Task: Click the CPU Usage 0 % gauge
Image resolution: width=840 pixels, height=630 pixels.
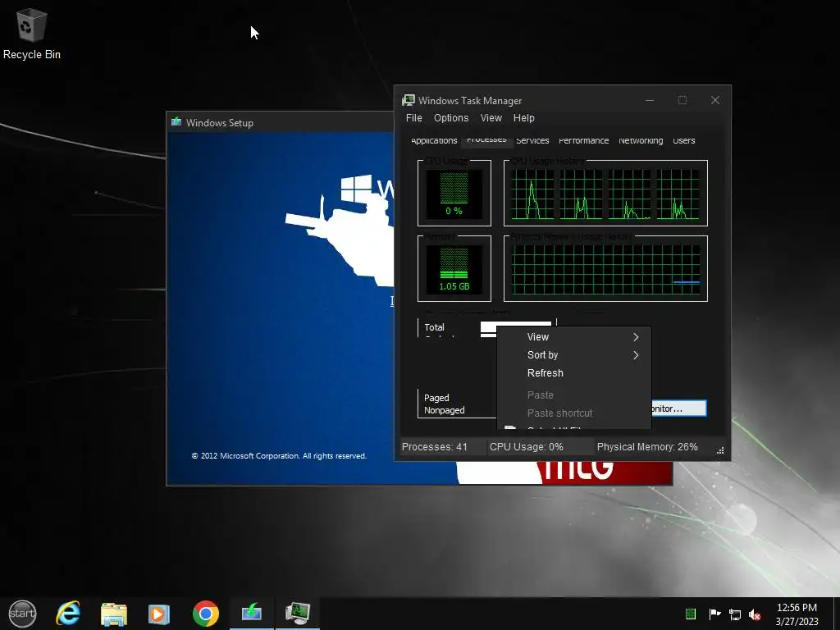Action: click(454, 194)
